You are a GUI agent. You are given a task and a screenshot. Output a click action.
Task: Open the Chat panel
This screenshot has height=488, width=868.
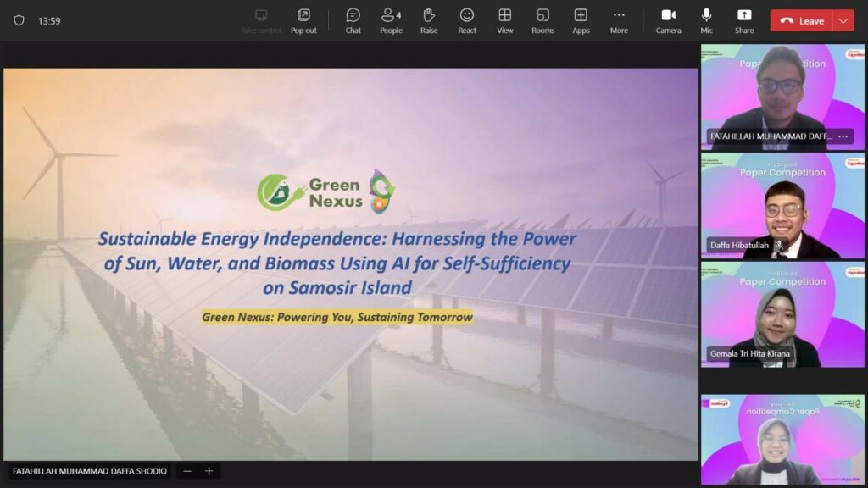point(353,20)
